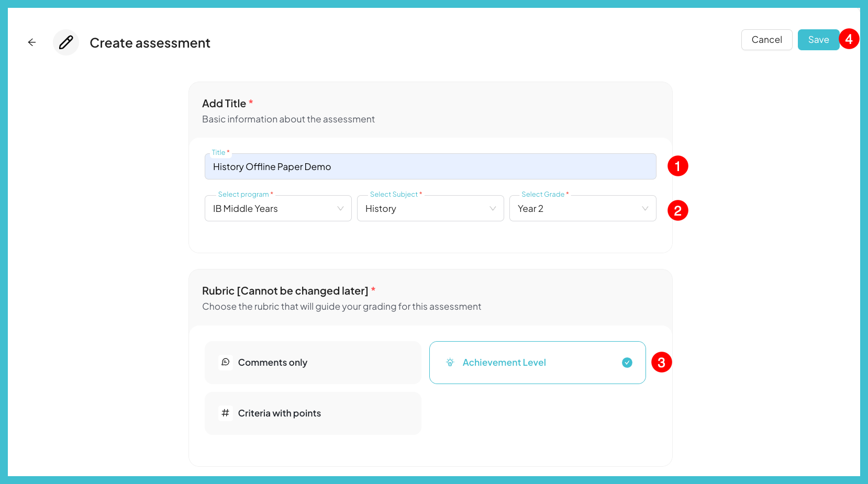Click the hash icon for Criteria
The height and width of the screenshot is (484, 868).
226,413
